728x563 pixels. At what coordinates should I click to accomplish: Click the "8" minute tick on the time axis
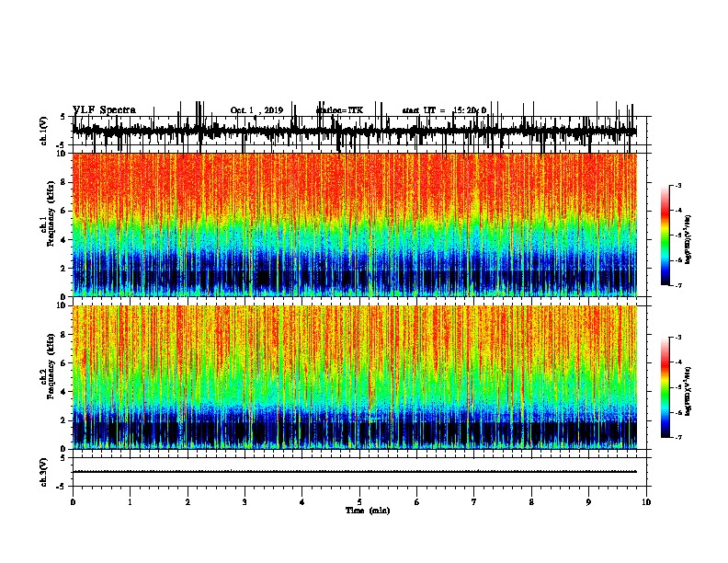[531, 502]
